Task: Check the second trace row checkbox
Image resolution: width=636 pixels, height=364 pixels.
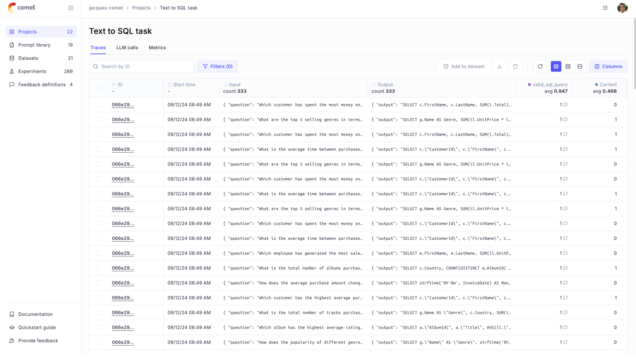Action: [x=98, y=119]
